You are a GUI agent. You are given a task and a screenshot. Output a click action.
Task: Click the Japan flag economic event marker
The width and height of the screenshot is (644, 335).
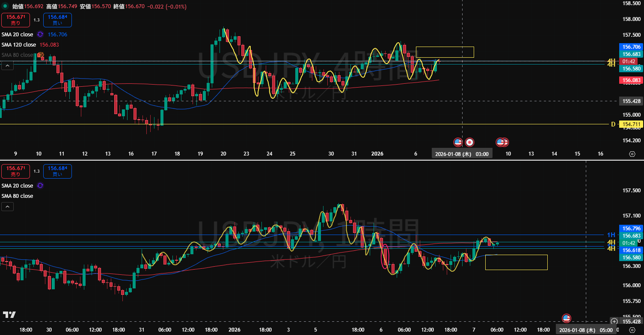tap(469, 142)
